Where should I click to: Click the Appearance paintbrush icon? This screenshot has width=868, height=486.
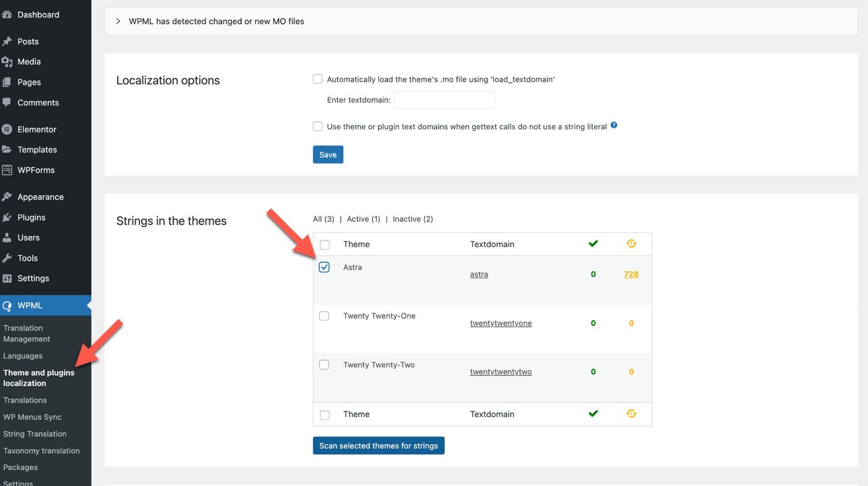(x=7, y=197)
